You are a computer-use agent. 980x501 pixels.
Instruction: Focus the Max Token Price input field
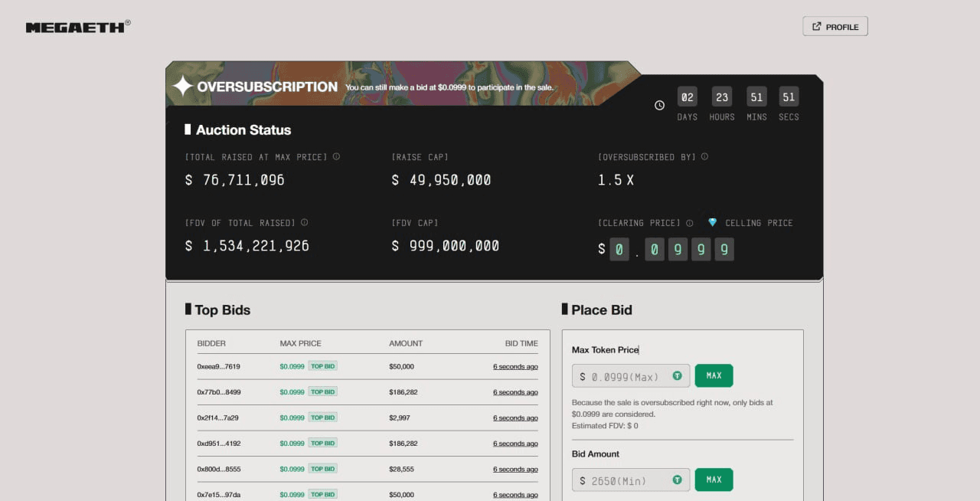(631, 376)
